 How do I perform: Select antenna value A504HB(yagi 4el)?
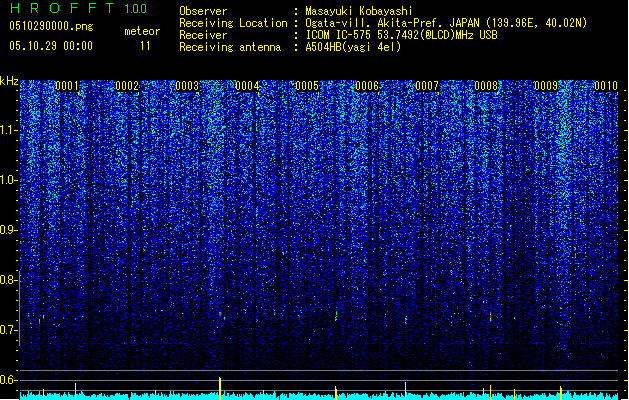(353, 47)
